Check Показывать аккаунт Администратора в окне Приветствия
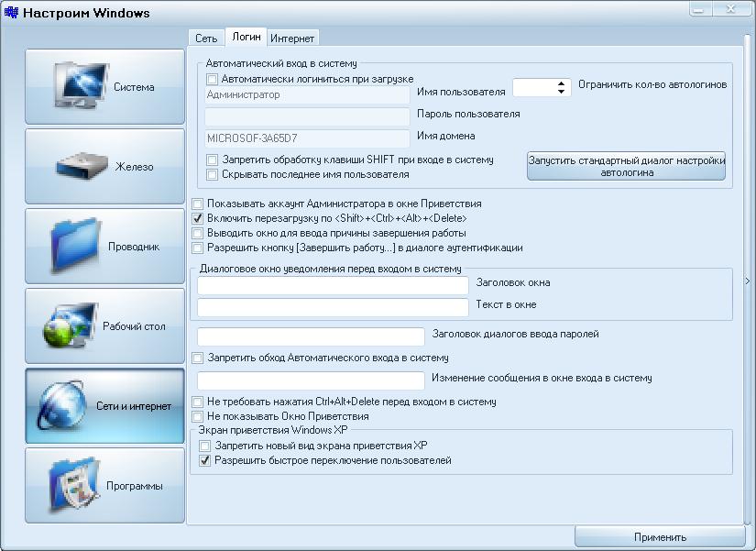The width and height of the screenshot is (756, 551). coord(197,204)
